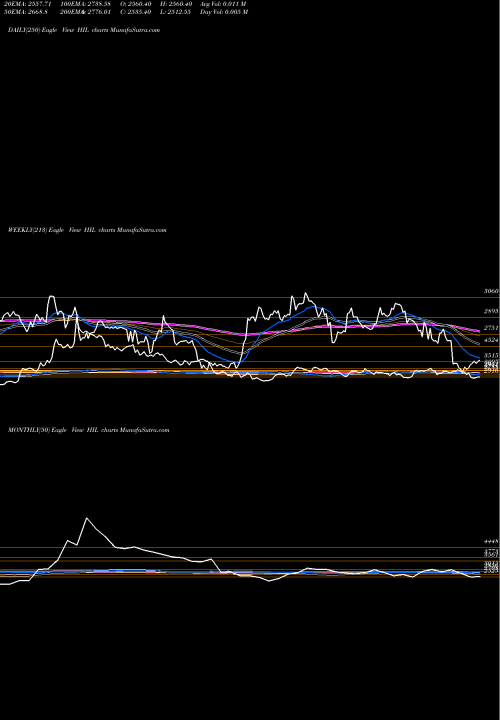Click the MONTHLY chart title
Screen dimensions: 500x720
click(89, 430)
